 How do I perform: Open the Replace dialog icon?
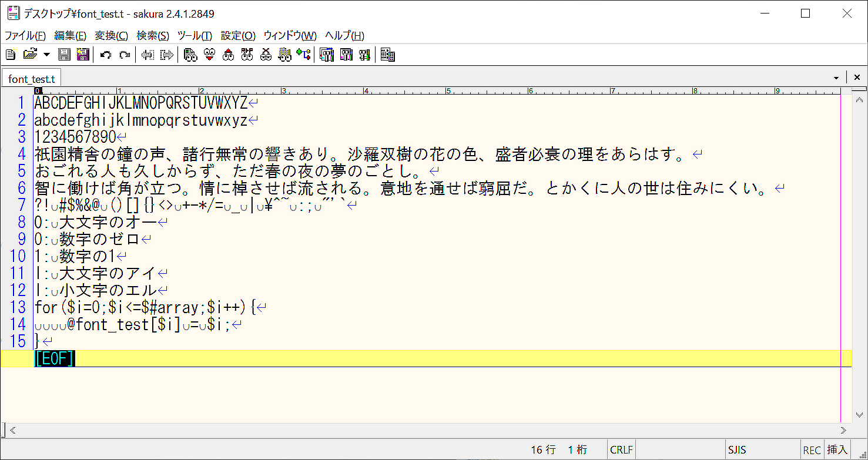click(x=247, y=55)
